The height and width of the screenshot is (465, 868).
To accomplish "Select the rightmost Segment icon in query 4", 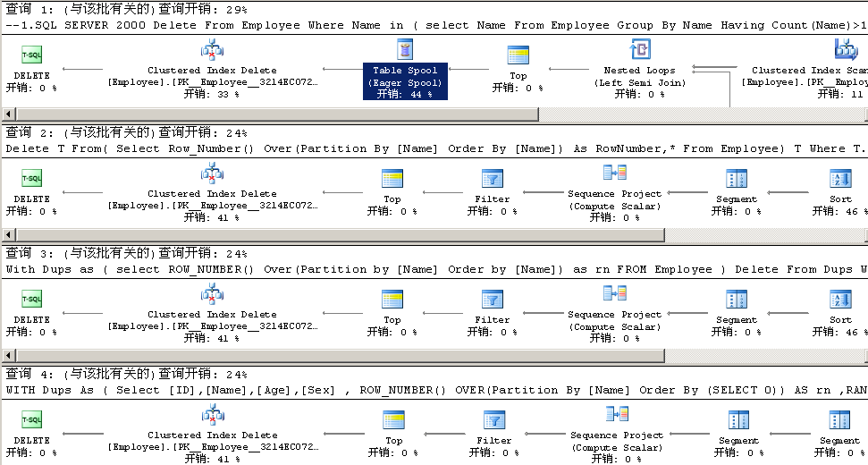I will pos(839,419).
